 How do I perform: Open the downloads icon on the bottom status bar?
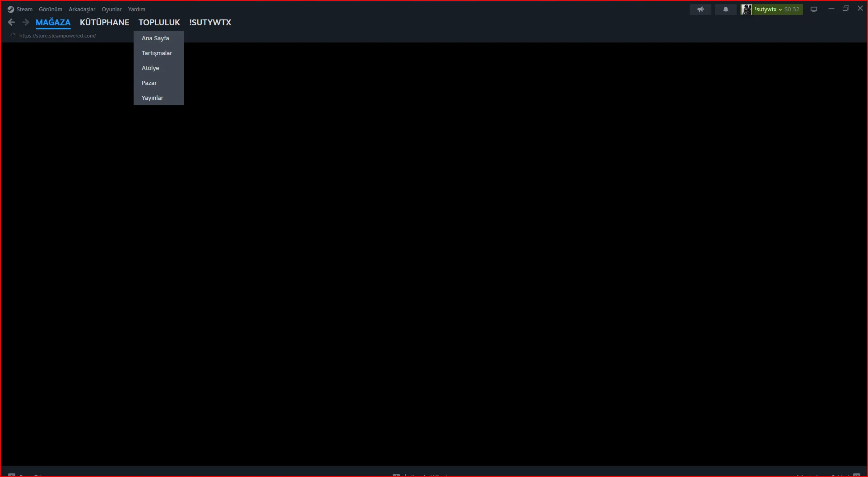[x=397, y=475]
